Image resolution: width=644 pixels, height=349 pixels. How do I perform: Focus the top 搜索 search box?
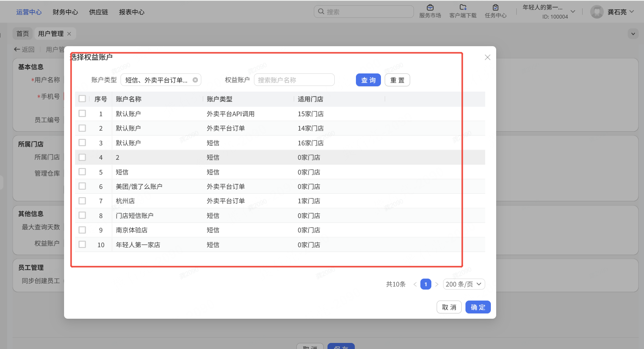point(364,12)
